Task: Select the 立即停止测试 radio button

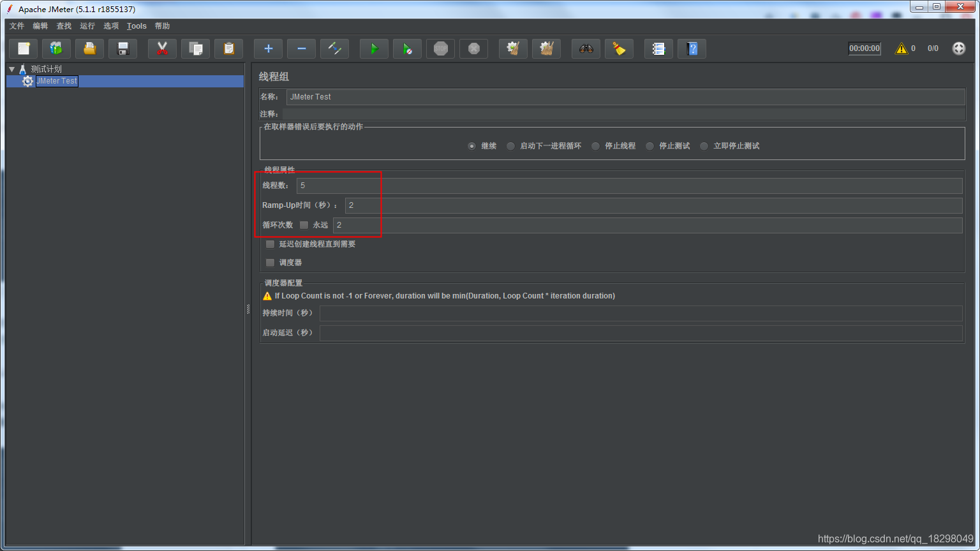Action: 704,146
